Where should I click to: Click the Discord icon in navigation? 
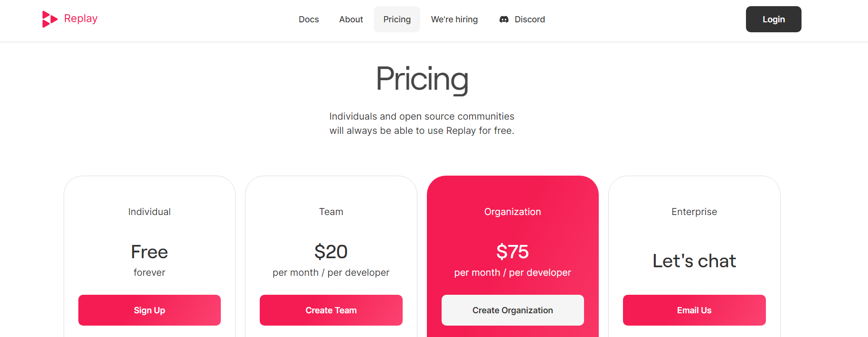point(504,19)
